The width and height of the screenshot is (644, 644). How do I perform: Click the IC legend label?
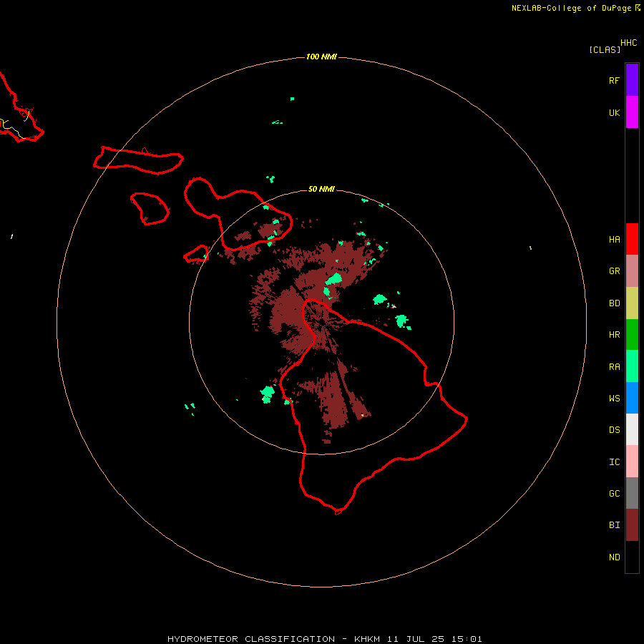coord(614,462)
